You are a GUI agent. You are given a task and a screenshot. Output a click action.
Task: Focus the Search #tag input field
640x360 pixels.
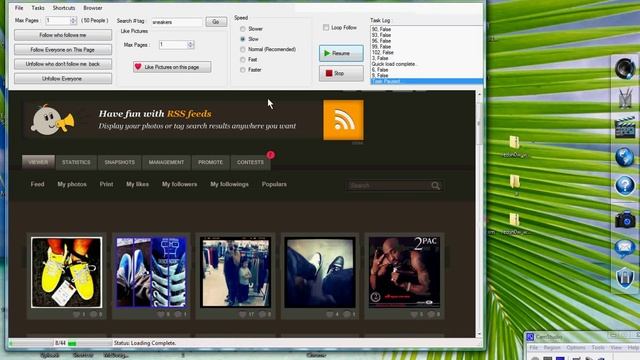point(177,22)
